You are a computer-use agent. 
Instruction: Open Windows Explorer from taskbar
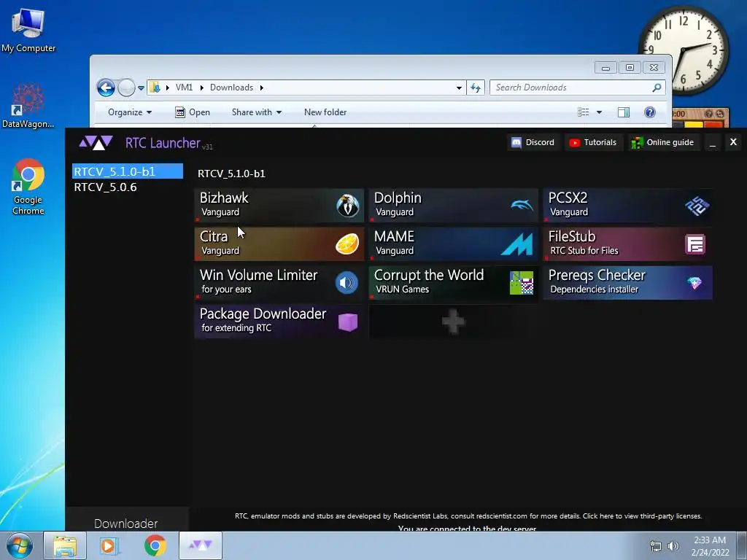(x=65, y=545)
